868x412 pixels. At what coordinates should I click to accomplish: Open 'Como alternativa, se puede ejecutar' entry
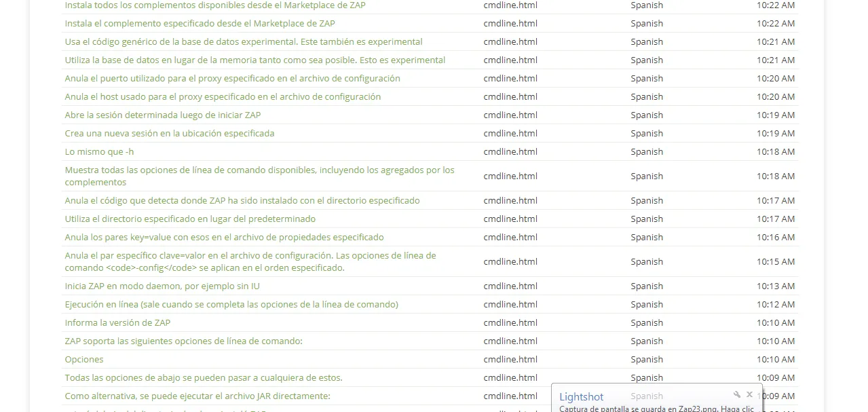point(197,396)
